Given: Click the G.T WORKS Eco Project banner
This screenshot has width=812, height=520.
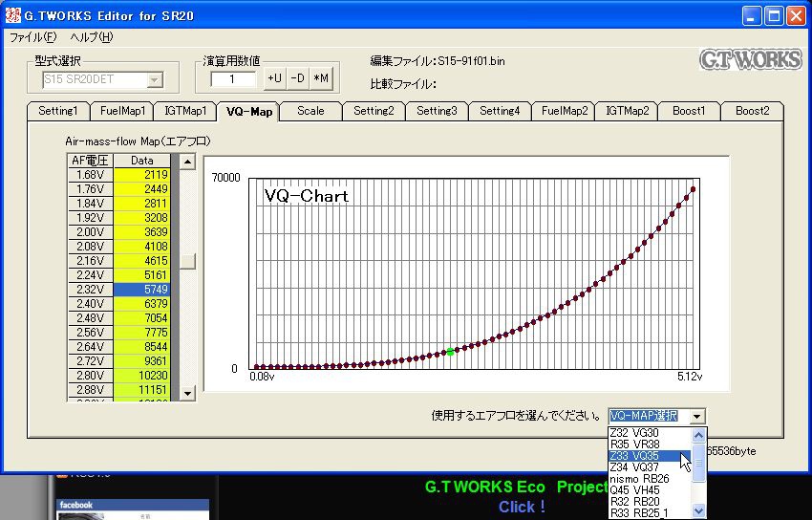Looking at the screenshot, I should click(517, 487).
